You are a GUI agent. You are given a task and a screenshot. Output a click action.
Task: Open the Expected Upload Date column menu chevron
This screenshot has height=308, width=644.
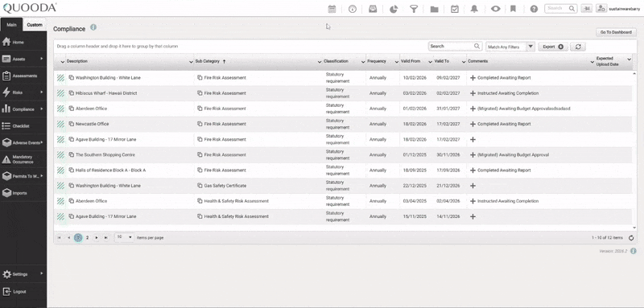pos(629,60)
